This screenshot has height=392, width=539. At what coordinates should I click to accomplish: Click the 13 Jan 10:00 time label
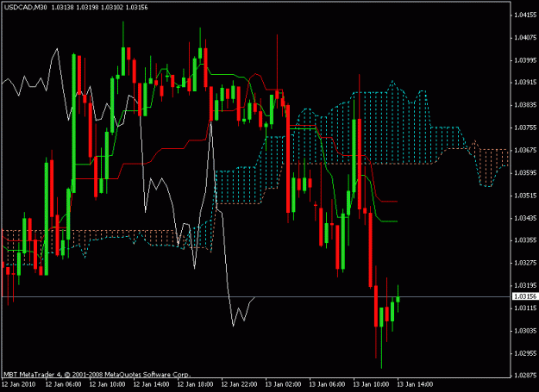pos(371,384)
